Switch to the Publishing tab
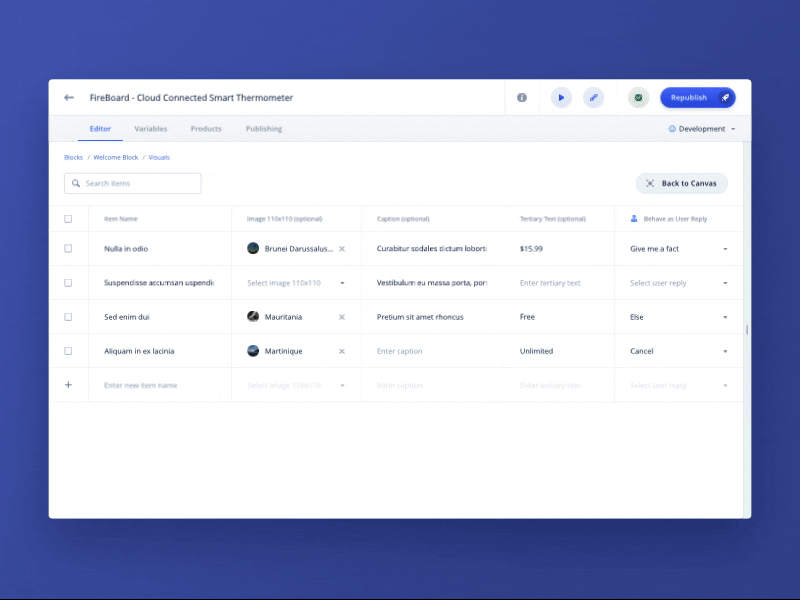 [264, 129]
